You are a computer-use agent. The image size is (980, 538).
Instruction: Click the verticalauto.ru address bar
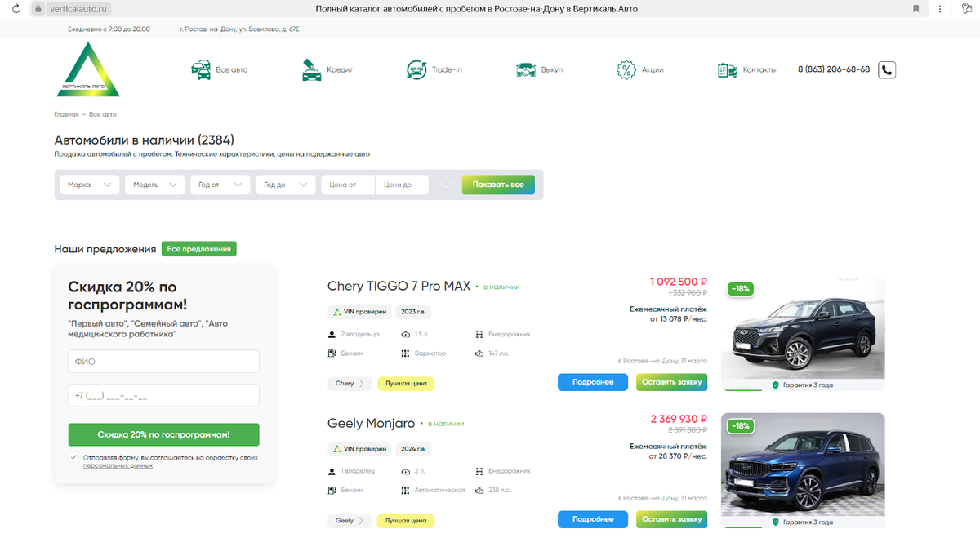[x=80, y=9]
